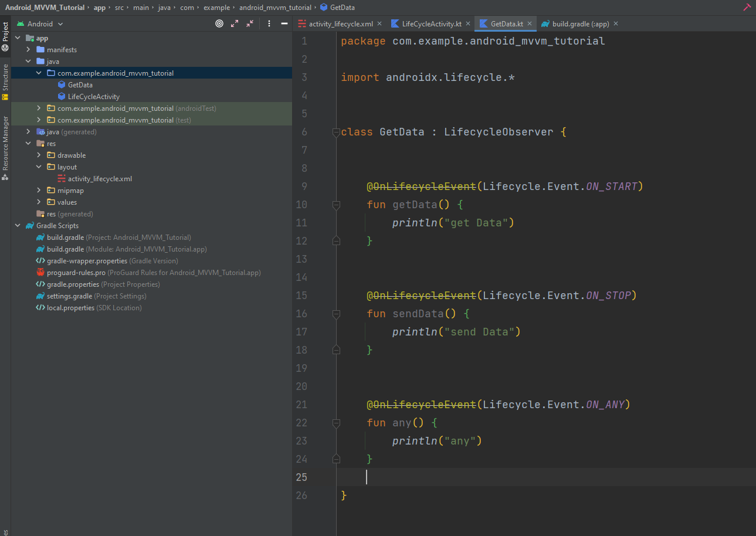756x536 pixels.
Task: Click the Select Opened File target icon
Action: tap(219, 24)
